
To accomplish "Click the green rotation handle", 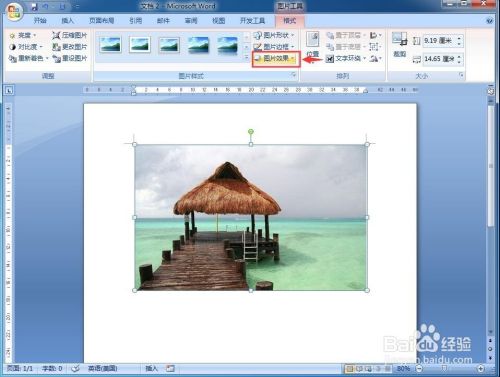I will point(251,132).
